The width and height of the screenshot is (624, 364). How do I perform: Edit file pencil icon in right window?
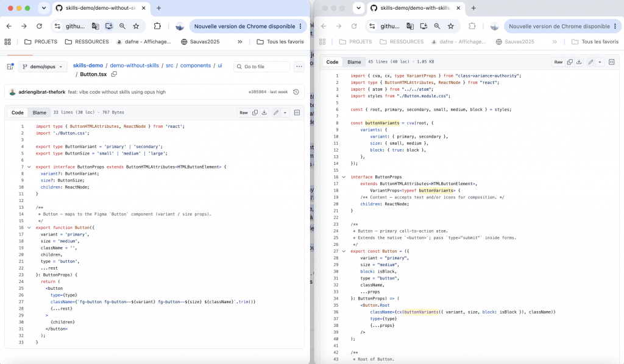(x=590, y=62)
